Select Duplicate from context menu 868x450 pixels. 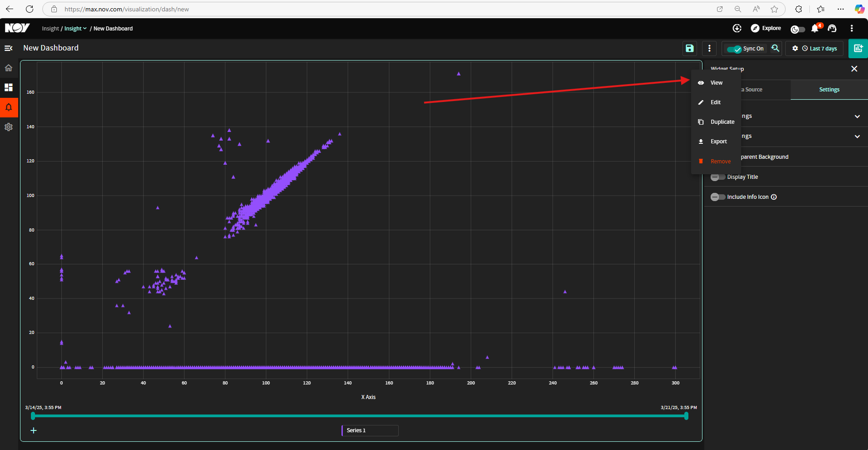click(x=716, y=122)
